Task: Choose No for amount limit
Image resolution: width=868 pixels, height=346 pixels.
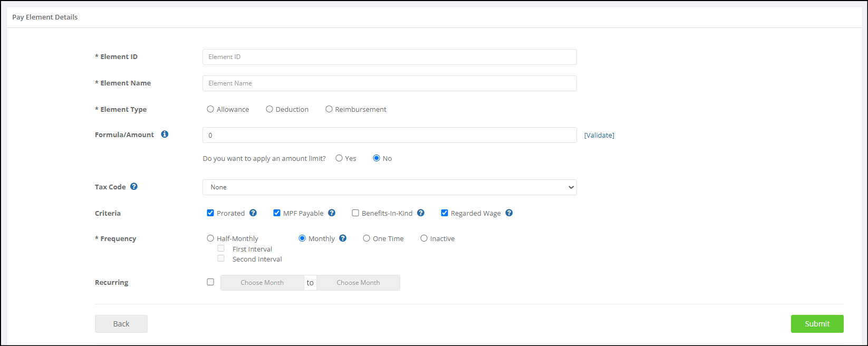Action: point(377,158)
